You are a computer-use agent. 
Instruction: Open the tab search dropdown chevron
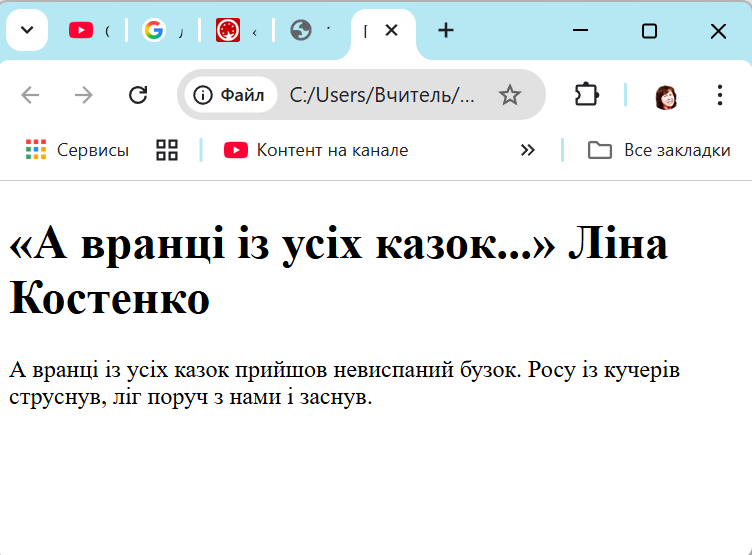[27, 30]
